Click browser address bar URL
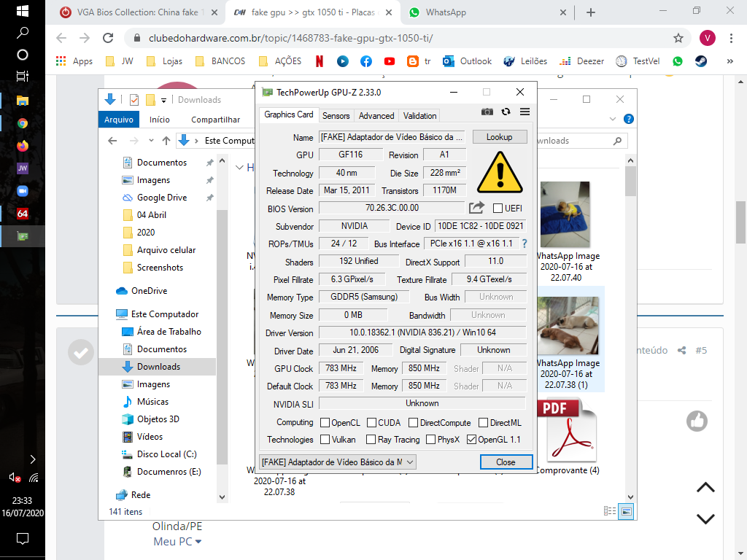Image resolution: width=747 pixels, height=560 pixels. (290, 38)
